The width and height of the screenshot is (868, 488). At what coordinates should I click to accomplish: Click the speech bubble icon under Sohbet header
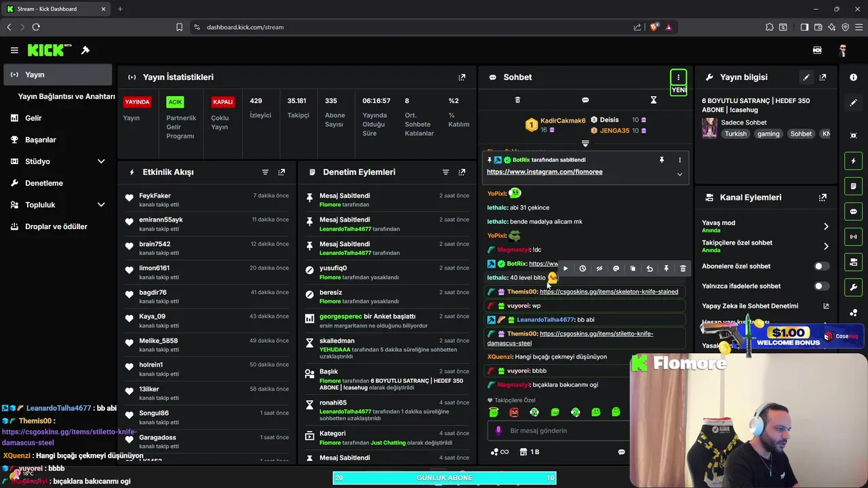click(x=585, y=100)
